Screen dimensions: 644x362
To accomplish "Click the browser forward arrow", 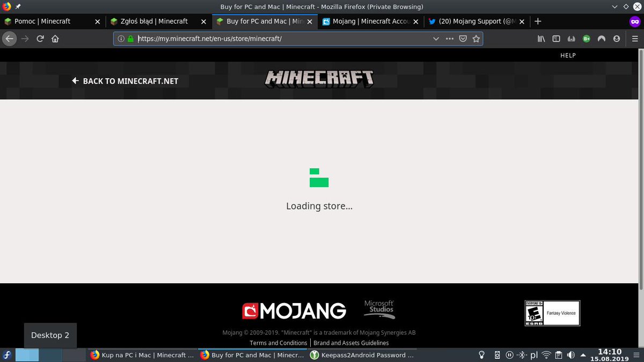I will (x=25, y=39).
